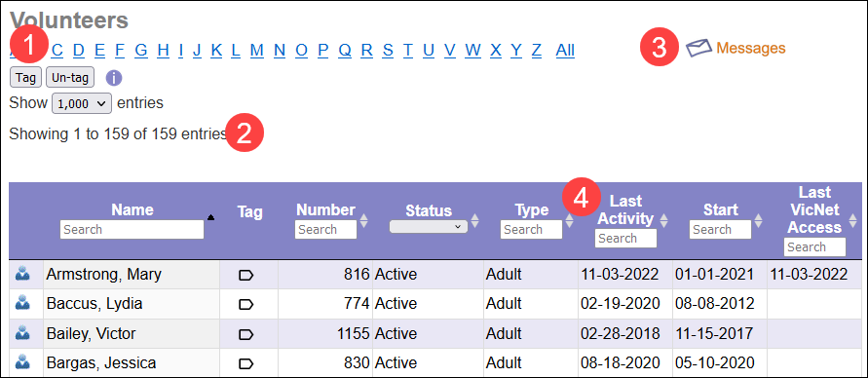Show All volunteers in alphabet index
Viewport: 868px width, 378px height.
pyautogui.click(x=565, y=51)
